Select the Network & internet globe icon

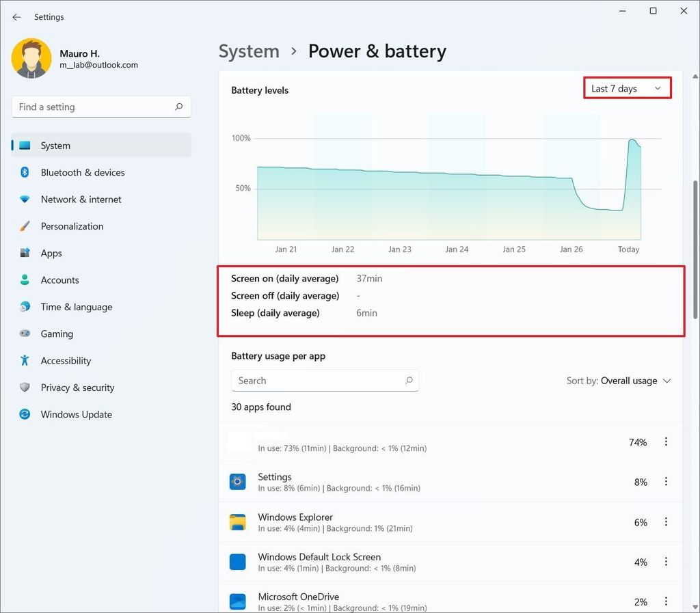(23, 199)
